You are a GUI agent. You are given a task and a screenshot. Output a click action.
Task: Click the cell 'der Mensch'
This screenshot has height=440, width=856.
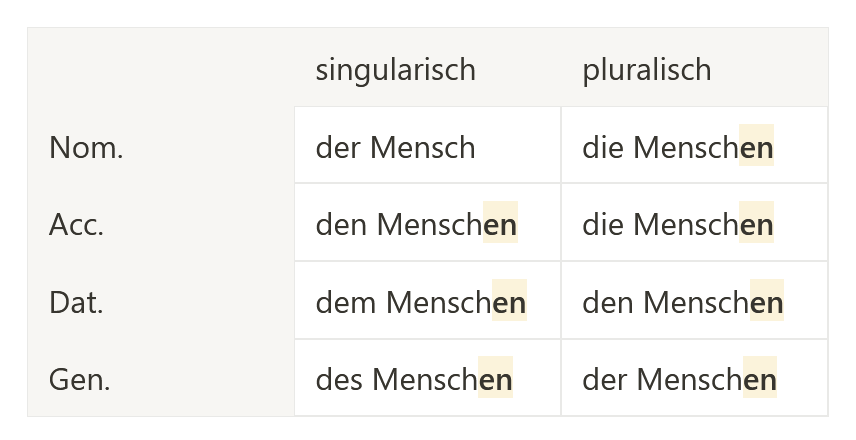(x=427, y=145)
